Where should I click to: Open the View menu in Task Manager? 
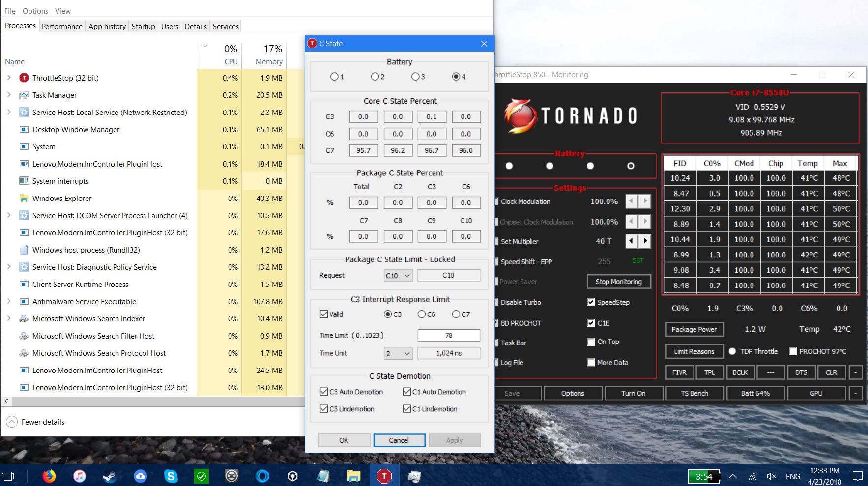[63, 11]
